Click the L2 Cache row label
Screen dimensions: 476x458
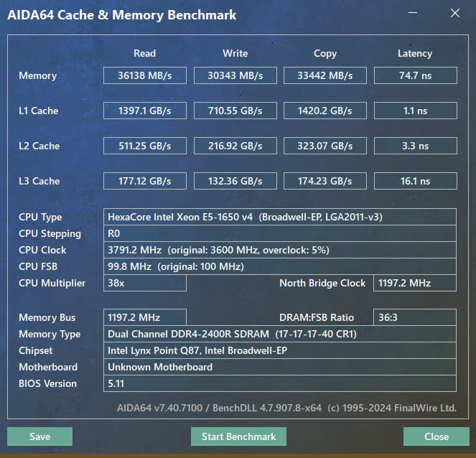pyautogui.click(x=39, y=146)
